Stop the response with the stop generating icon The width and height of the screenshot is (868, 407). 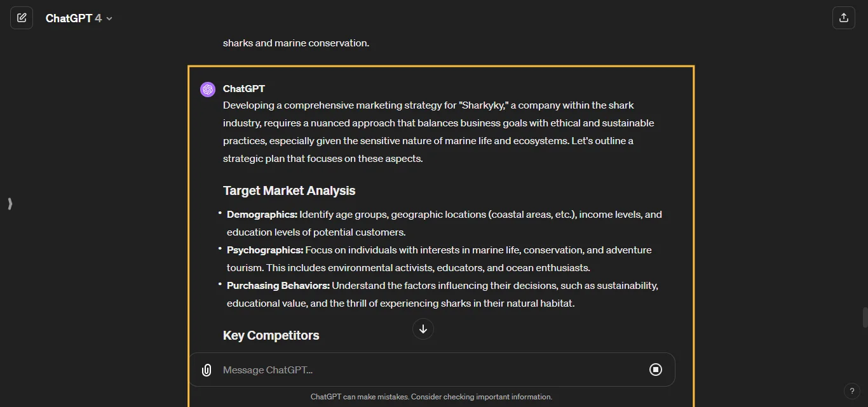pyautogui.click(x=656, y=370)
